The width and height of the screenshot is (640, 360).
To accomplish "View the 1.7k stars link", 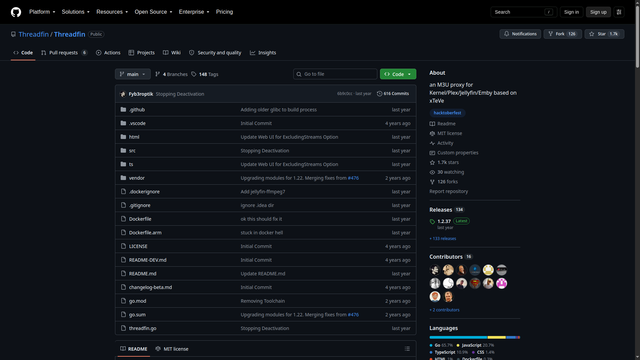I will [444, 162].
